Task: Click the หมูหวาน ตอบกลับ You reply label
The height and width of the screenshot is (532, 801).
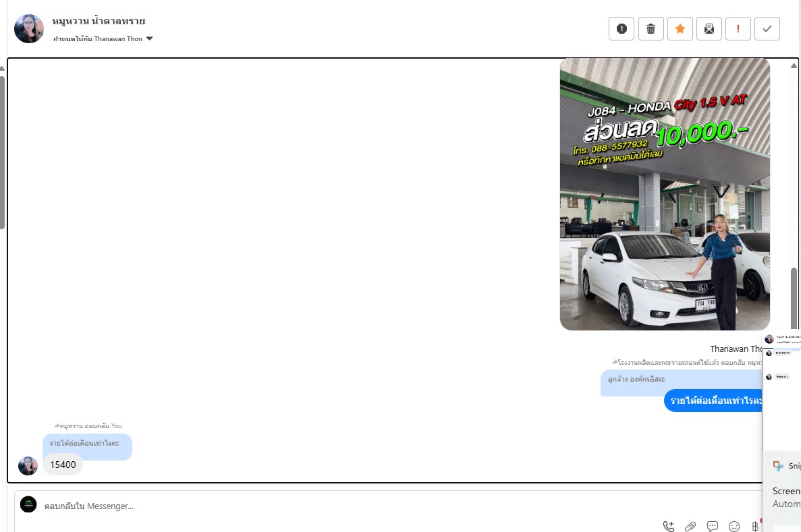Action: click(88, 426)
